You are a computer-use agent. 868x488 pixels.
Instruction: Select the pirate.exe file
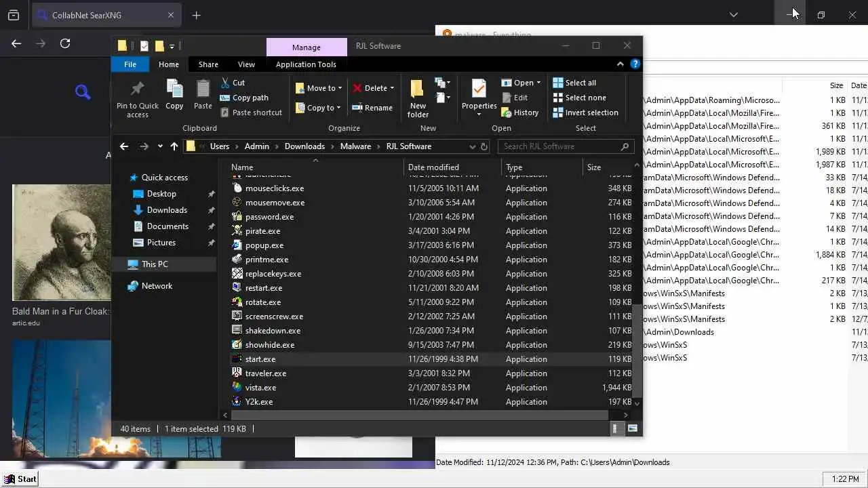click(x=262, y=231)
